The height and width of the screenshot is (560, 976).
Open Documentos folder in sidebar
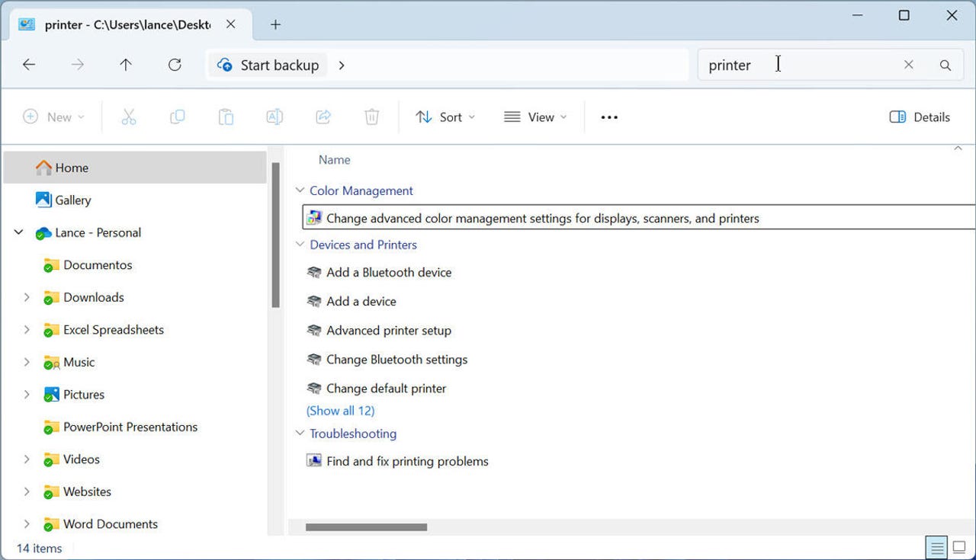pos(98,265)
